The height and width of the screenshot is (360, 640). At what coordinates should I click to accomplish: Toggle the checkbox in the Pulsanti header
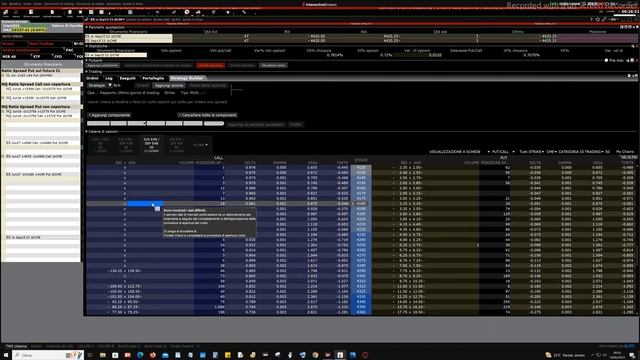tap(606, 60)
